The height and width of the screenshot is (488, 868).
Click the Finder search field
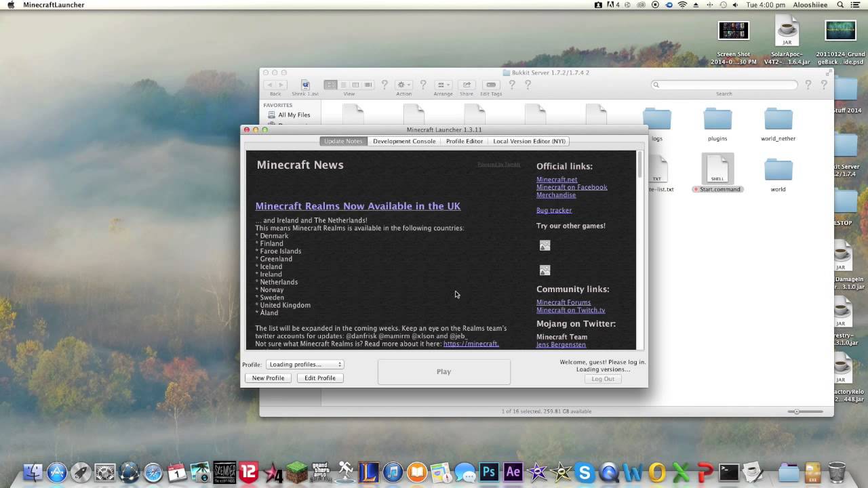coord(724,85)
